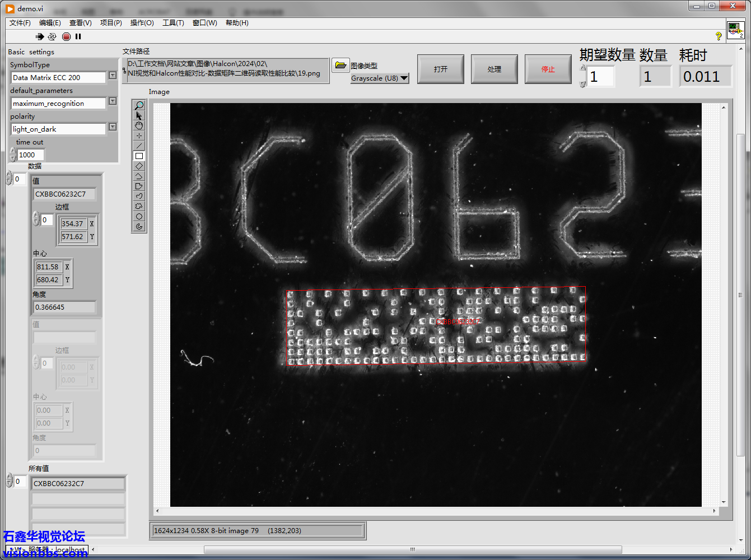Select the Rectangle ROI tool

pyautogui.click(x=139, y=156)
